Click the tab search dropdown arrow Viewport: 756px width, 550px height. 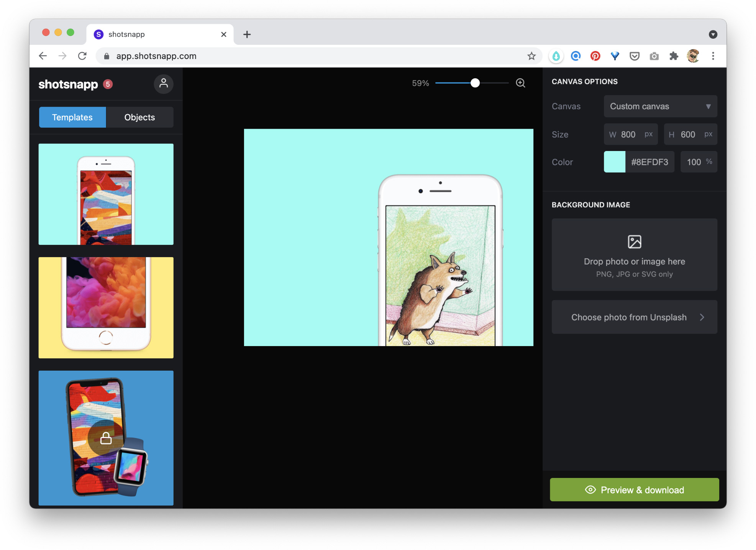click(x=713, y=34)
